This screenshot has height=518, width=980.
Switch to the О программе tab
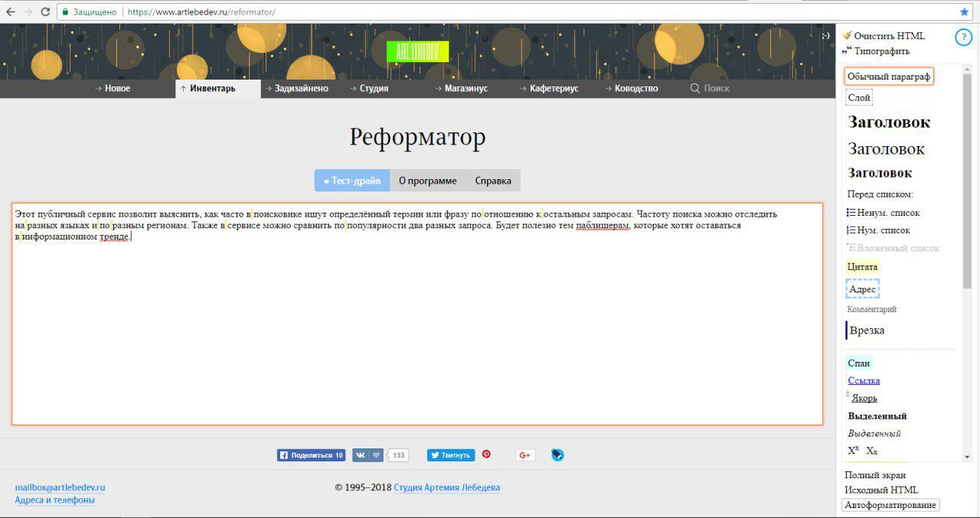click(x=428, y=181)
